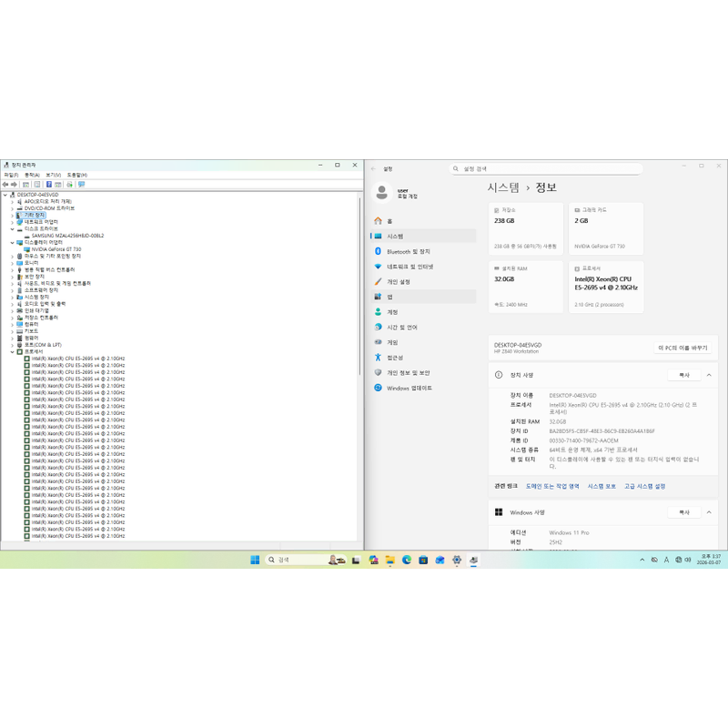Expand the 네트워크 어댑터 node

pos(13,222)
